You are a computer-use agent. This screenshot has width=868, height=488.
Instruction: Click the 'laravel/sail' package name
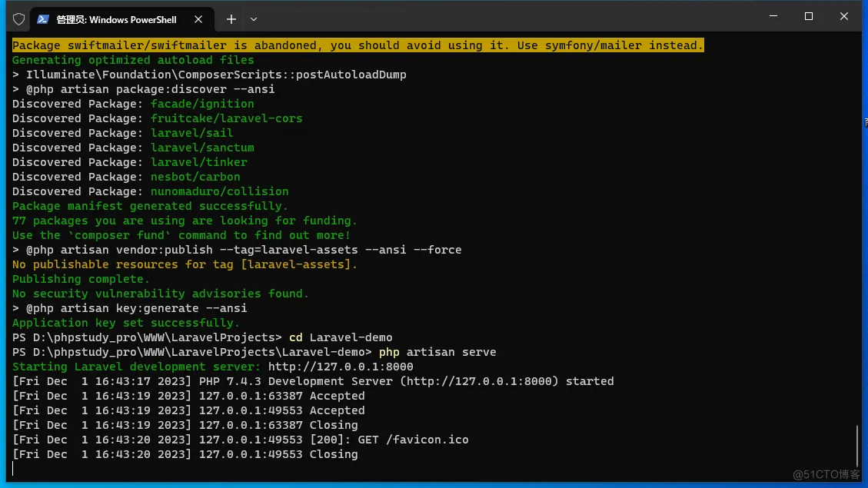click(x=191, y=133)
